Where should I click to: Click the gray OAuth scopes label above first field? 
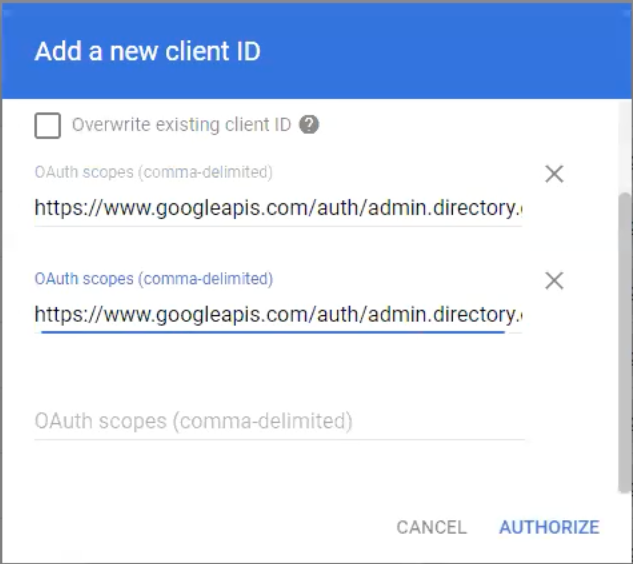[x=153, y=172]
